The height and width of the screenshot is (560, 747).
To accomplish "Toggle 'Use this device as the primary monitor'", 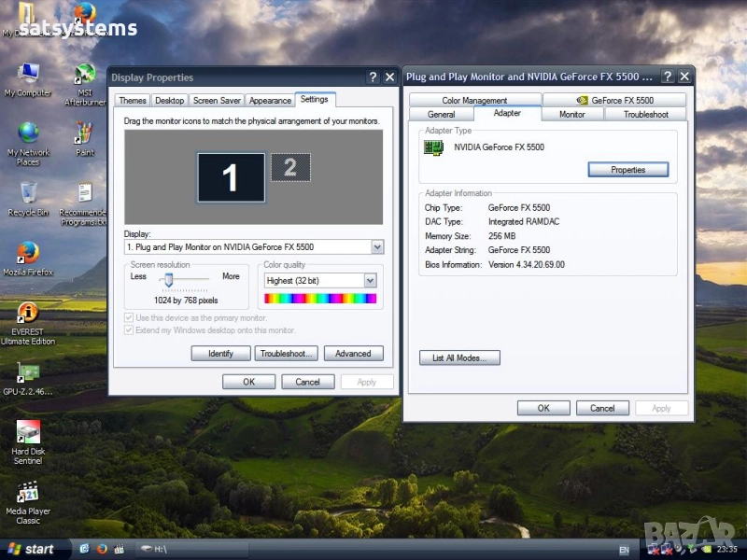I will 129,318.
